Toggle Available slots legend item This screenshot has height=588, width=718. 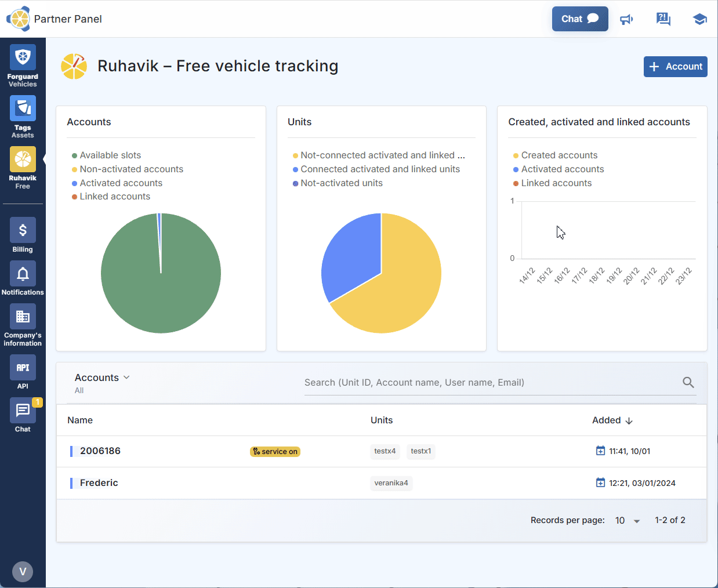pyautogui.click(x=110, y=155)
